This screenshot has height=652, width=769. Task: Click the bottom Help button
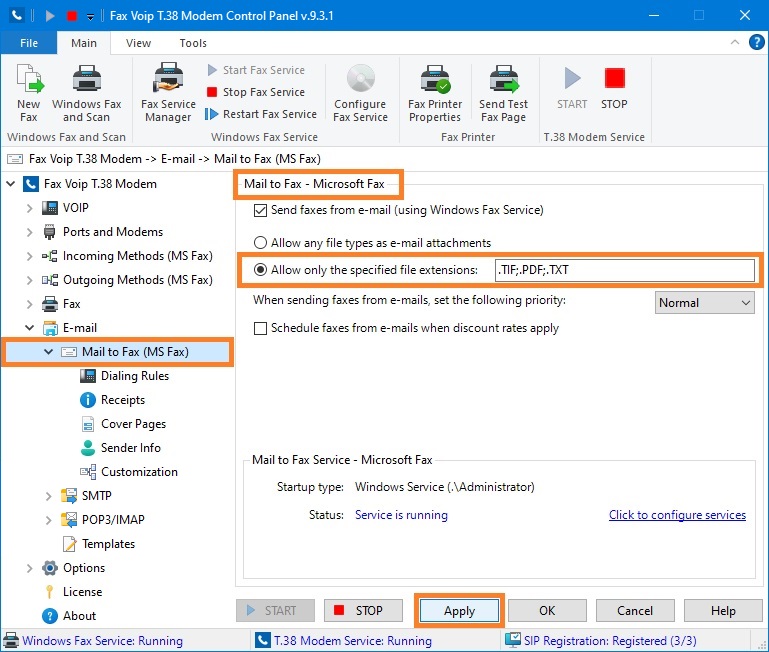pos(723,610)
